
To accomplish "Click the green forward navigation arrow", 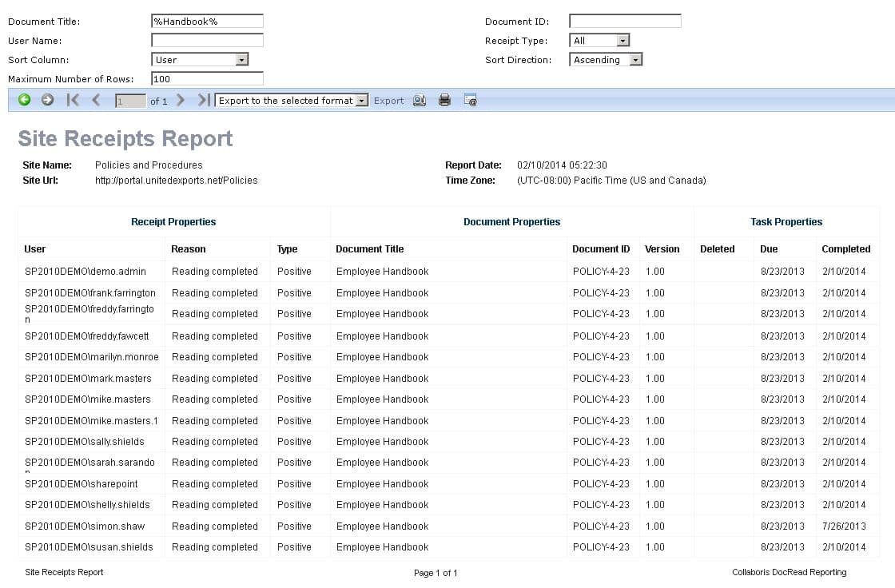I will pos(46,100).
